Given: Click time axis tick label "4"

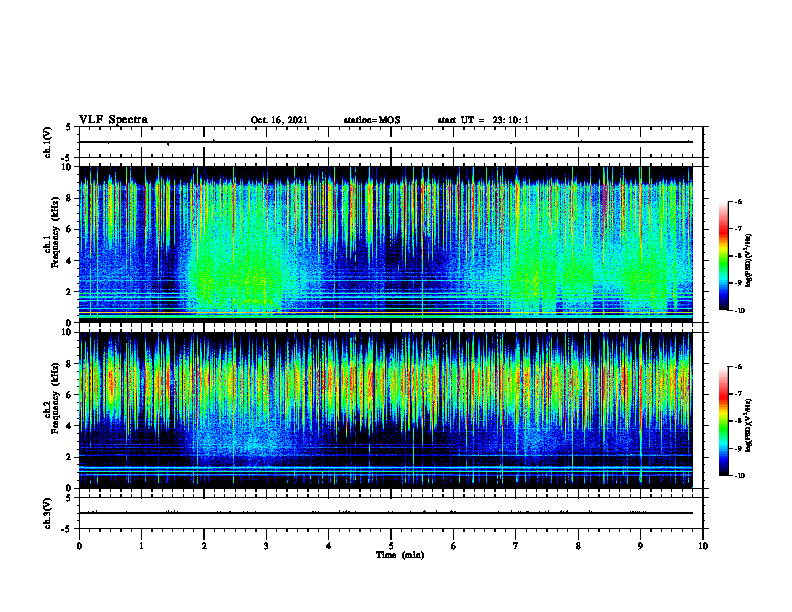Looking at the screenshot, I should tap(329, 546).
